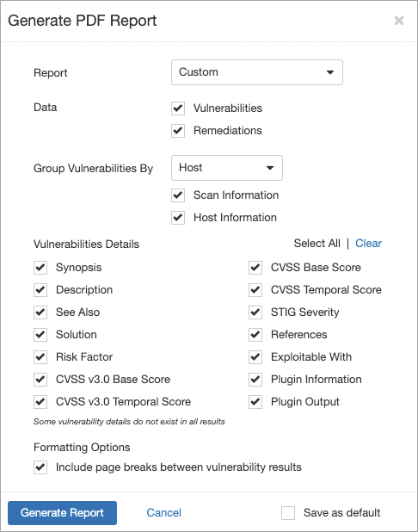The image size is (418, 532).
Task: Disable the Exploitable With checkbox
Action: tap(255, 357)
